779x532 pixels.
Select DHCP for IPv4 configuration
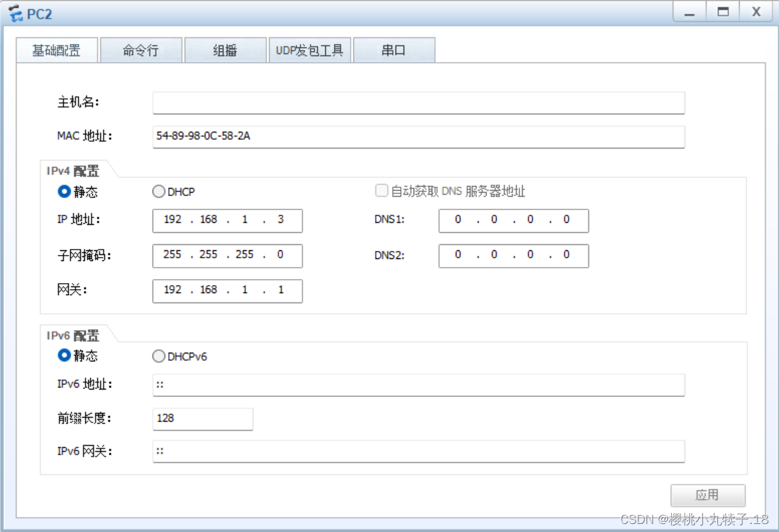[x=159, y=191]
